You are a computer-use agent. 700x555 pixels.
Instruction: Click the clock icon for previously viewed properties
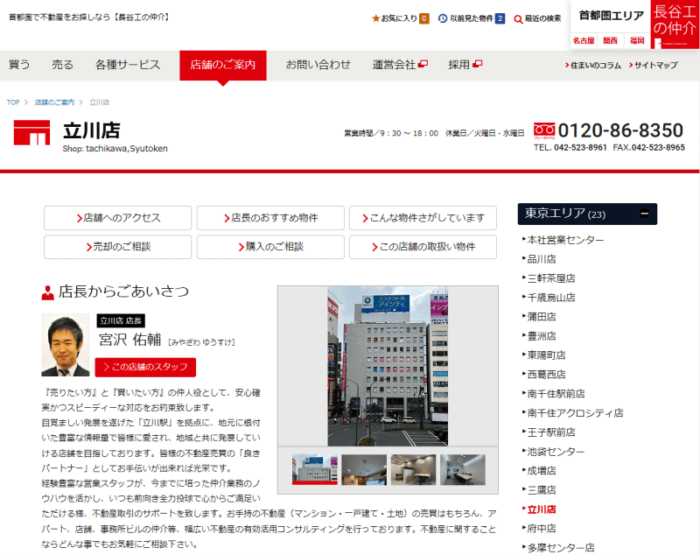point(442,18)
